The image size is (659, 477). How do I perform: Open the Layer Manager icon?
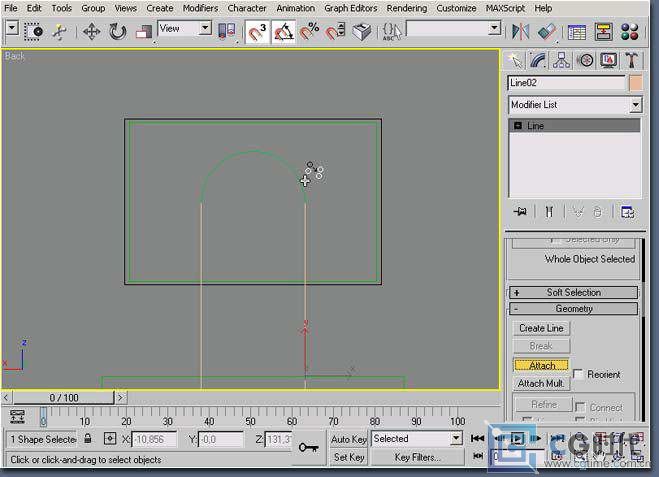pos(577,32)
